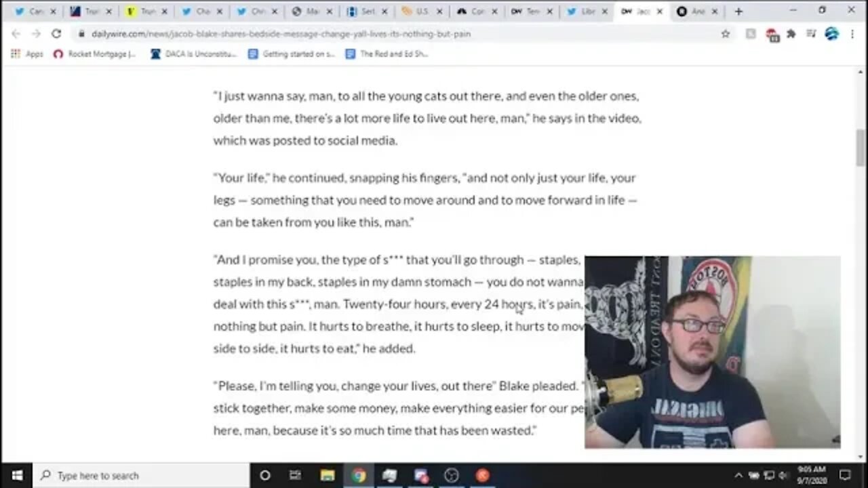Show hidden system tray icons
This screenshot has height=488, width=868.
pyautogui.click(x=738, y=475)
